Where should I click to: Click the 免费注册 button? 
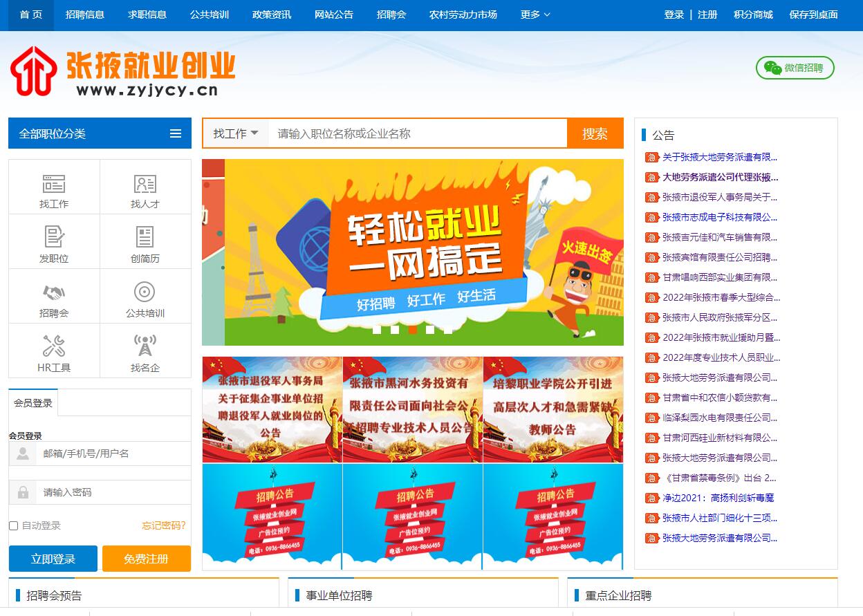pos(147,559)
